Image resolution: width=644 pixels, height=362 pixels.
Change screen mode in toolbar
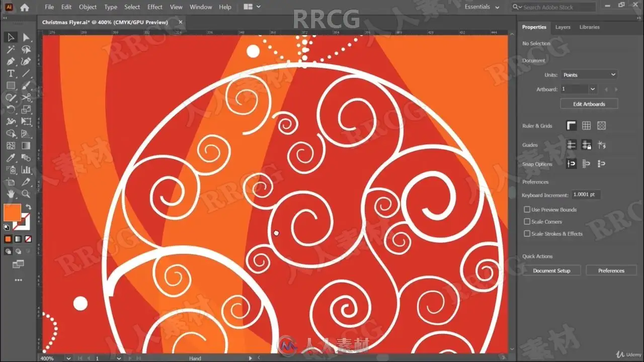pos(18,263)
